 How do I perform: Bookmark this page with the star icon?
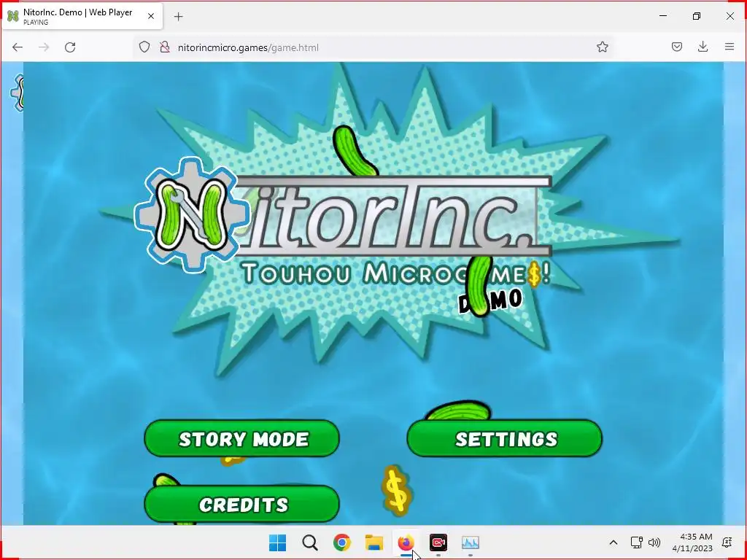(x=602, y=47)
